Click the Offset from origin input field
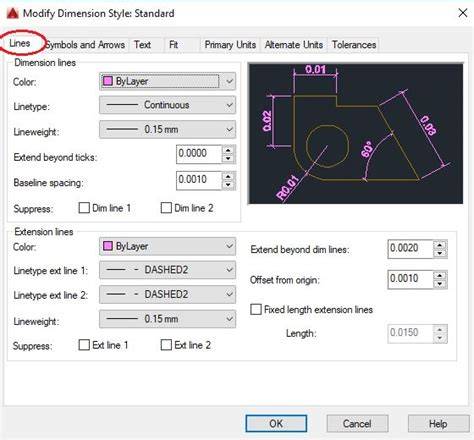474x440 pixels. pos(410,279)
